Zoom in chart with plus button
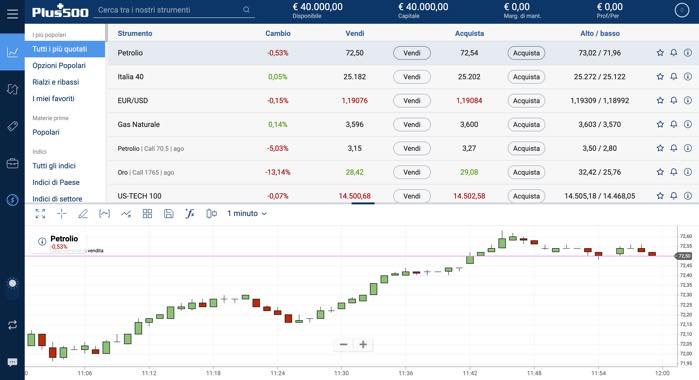The image size is (699, 380). pyautogui.click(x=363, y=344)
